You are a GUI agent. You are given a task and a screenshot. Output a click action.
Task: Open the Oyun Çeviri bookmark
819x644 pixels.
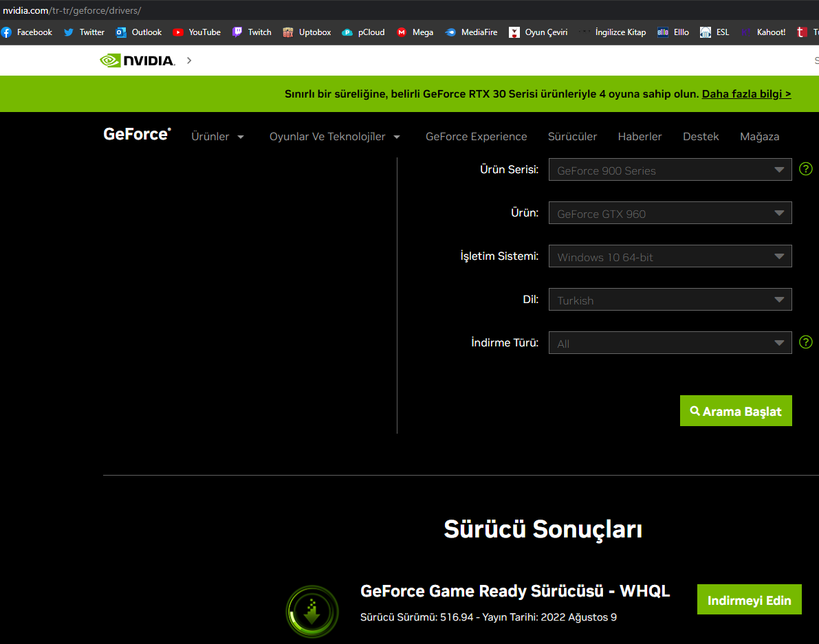click(x=538, y=32)
